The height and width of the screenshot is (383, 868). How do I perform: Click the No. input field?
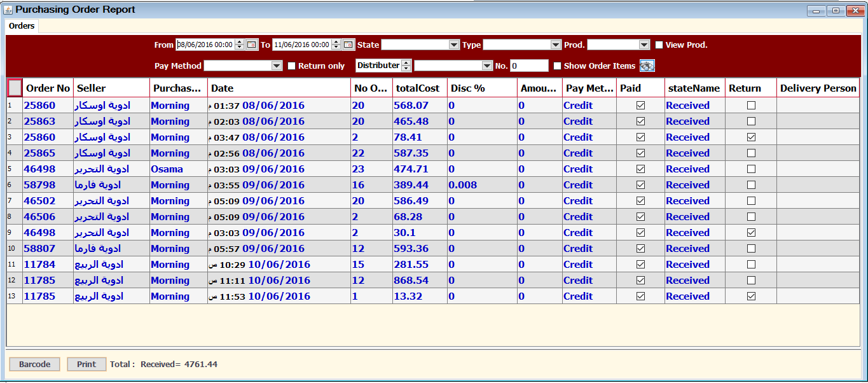pos(529,66)
